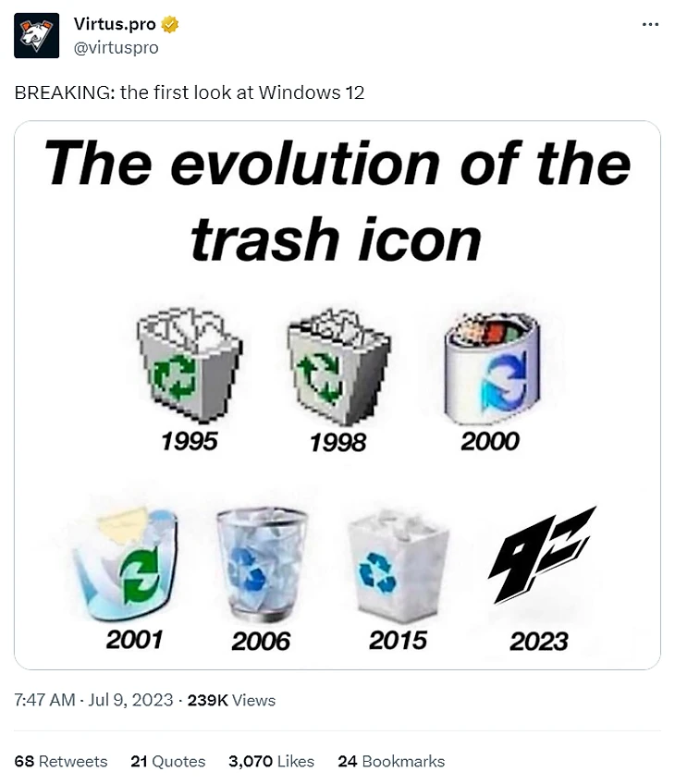
Task: Click the 2015 white recycle bin icon
Action: (x=398, y=566)
